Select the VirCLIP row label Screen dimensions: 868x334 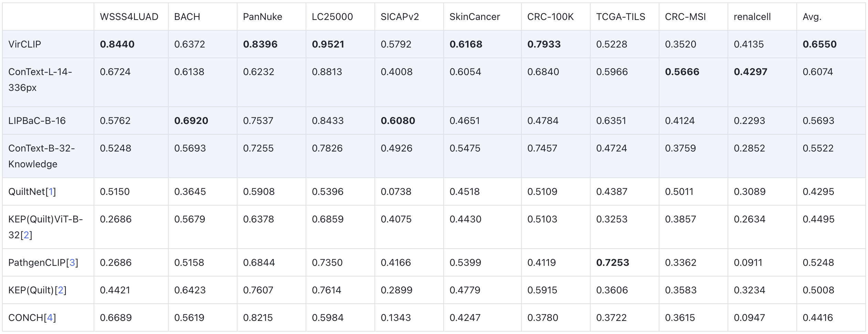(x=25, y=44)
